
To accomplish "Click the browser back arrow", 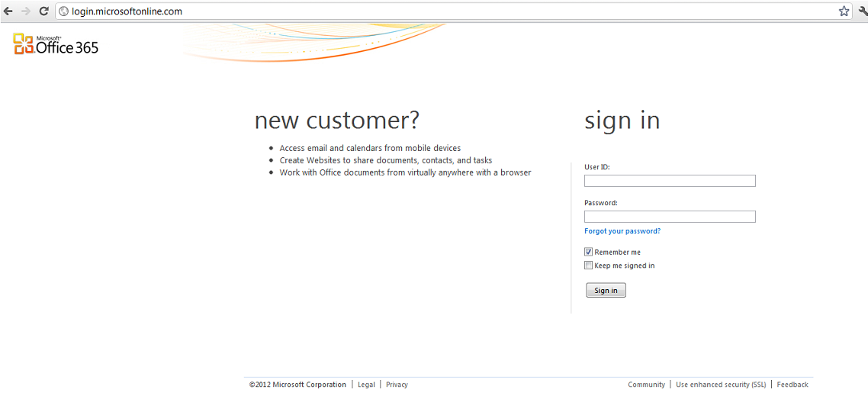I will pos(8,11).
